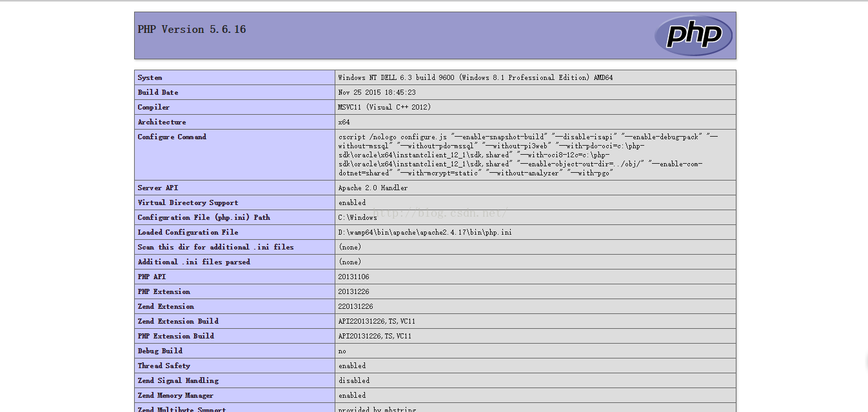Click the Compiler row label
This screenshot has height=412, width=868.
click(x=153, y=107)
